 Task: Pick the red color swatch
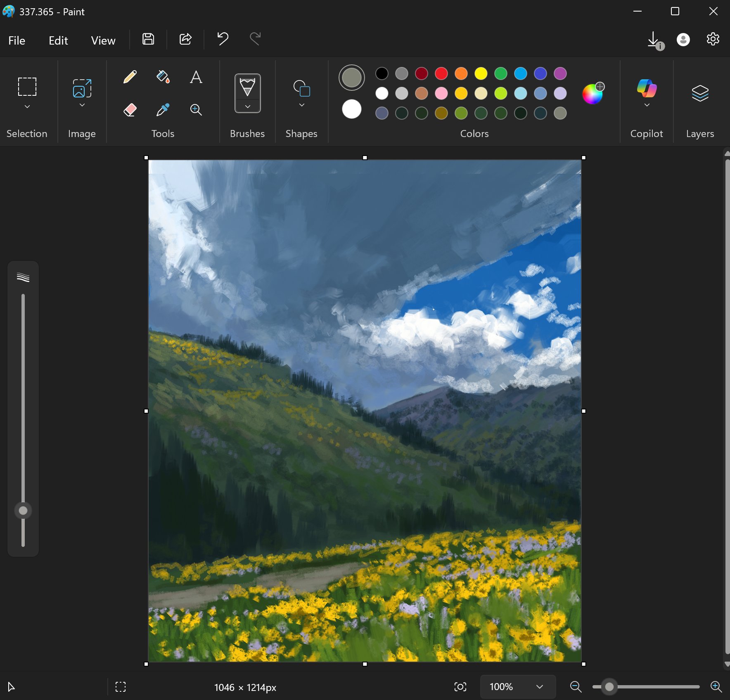[441, 73]
